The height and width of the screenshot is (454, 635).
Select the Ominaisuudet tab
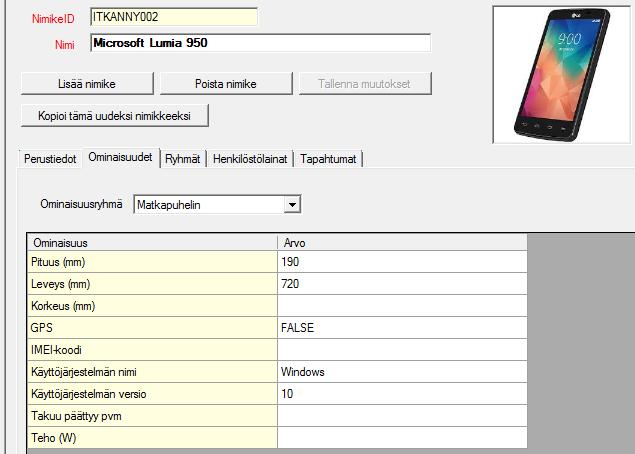tap(120, 158)
